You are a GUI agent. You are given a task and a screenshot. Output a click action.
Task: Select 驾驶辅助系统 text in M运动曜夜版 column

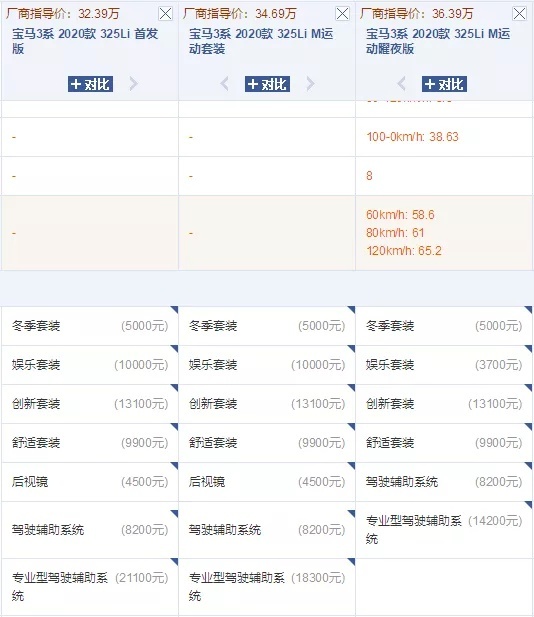click(402, 482)
